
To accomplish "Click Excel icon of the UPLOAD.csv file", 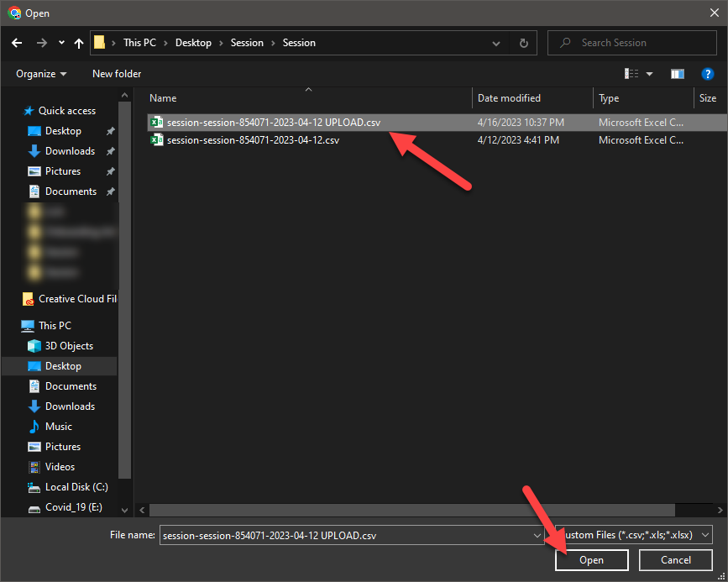I will (157, 122).
